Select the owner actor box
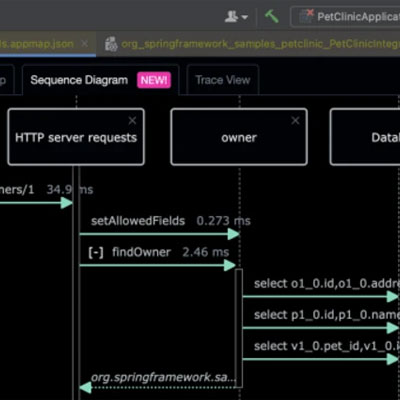The width and height of the screenshot is (400, 400). (239, 137)
